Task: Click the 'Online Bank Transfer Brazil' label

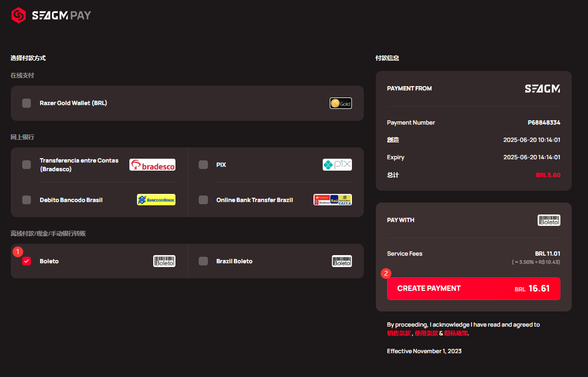Action: [x=254, y=200]
